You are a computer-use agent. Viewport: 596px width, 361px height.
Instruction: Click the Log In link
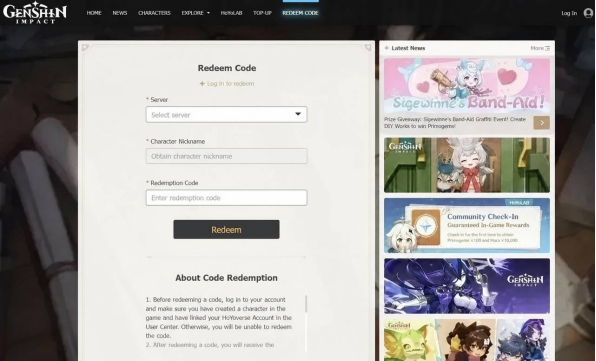(569, 13)
